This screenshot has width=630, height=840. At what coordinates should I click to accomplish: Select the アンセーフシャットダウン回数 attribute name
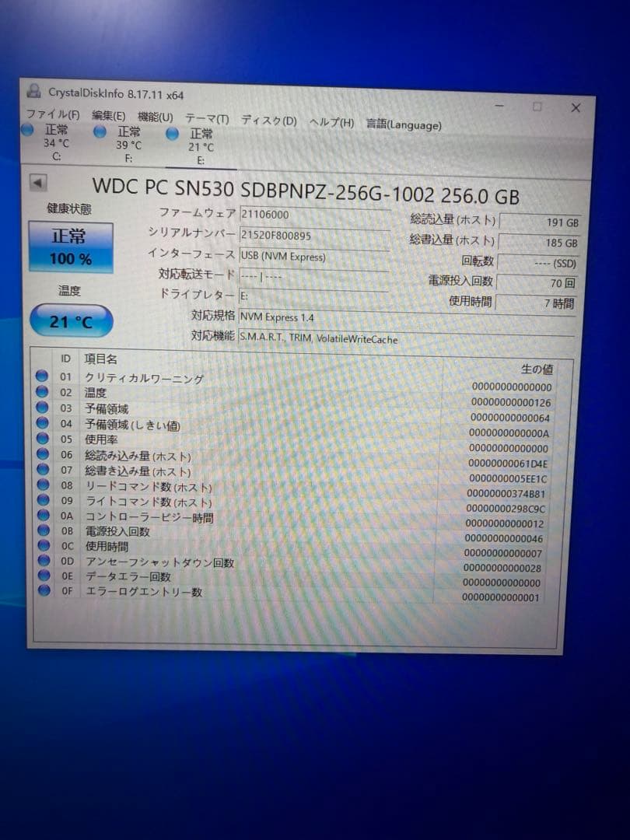159,562
